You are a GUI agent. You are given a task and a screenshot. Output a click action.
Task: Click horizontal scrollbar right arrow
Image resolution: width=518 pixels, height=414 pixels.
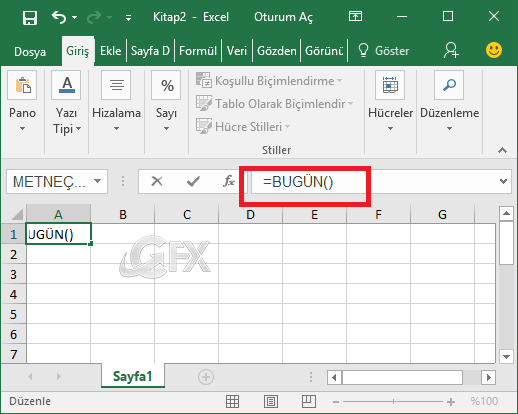pos(489,377)
